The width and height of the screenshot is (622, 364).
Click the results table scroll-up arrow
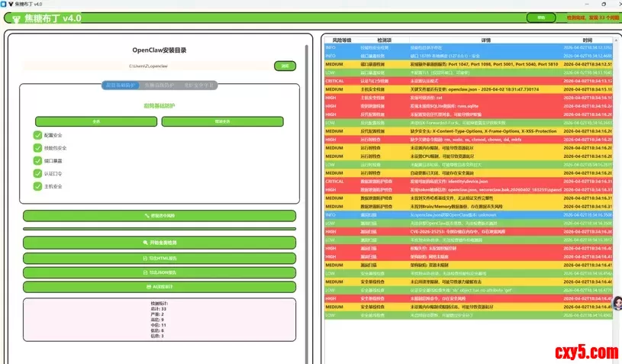[616, 40]
